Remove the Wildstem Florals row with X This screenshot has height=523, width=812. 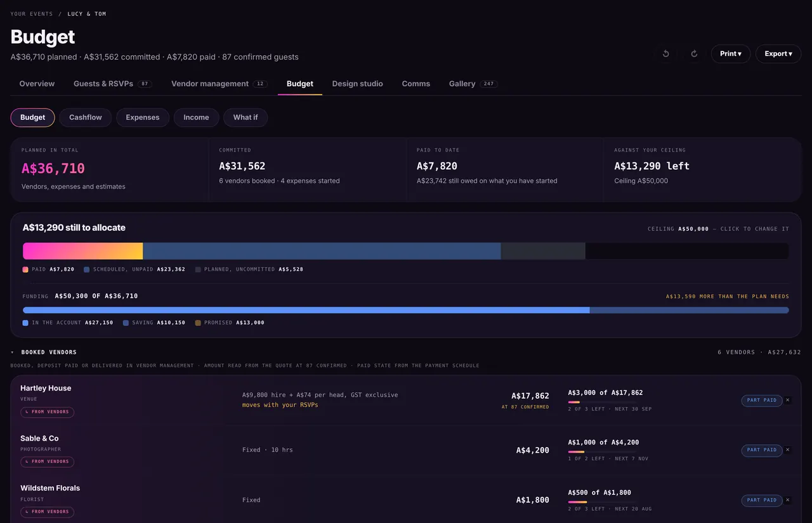pos(788,500)
